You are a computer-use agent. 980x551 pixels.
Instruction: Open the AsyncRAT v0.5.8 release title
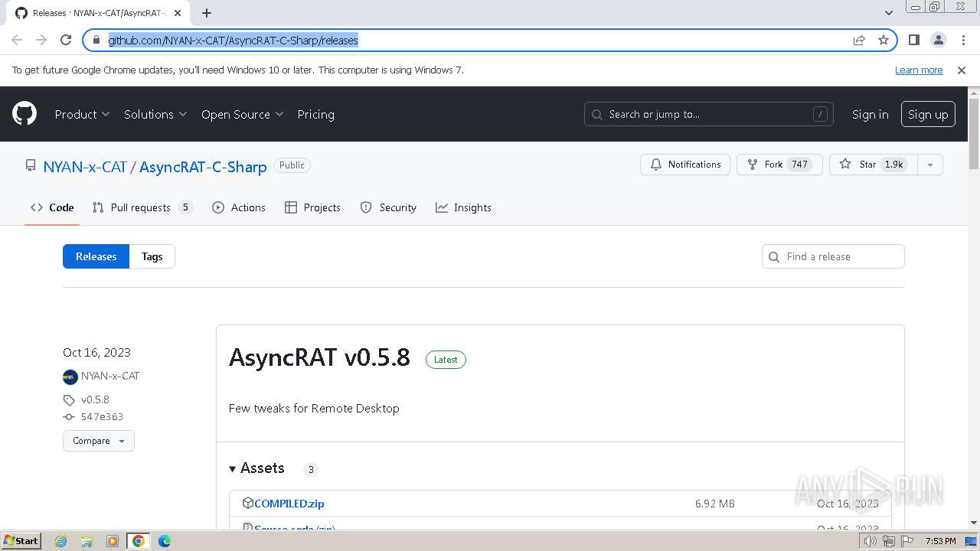pos(319,357)
